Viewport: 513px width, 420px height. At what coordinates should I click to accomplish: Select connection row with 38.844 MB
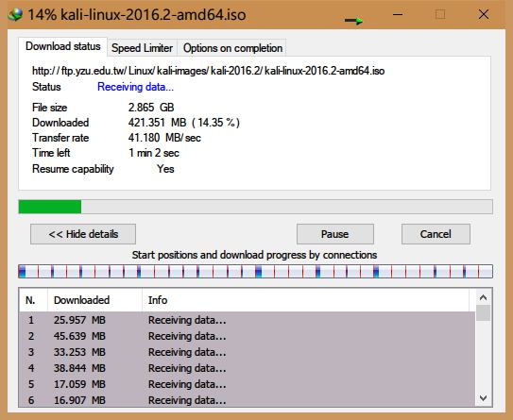(x=247, y=368)
